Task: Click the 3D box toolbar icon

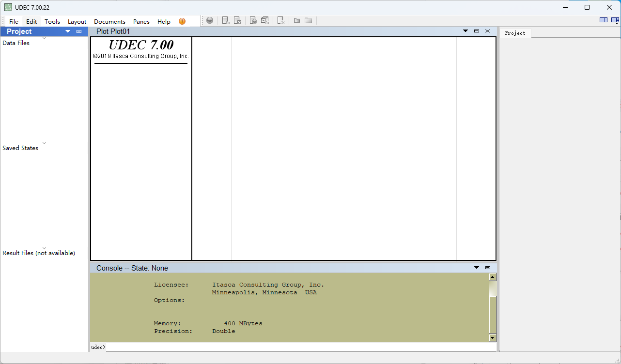Action: pyautogui.click(x=265, y=20)
